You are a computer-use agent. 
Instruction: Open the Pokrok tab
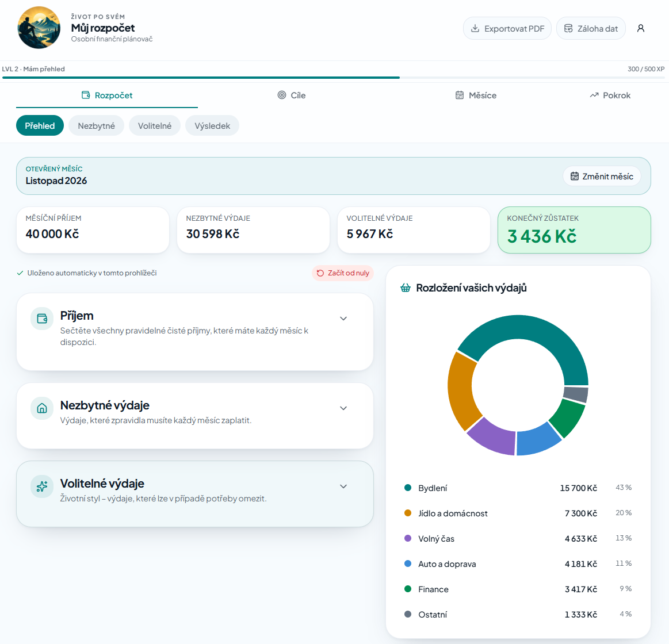tap(610, 95)
